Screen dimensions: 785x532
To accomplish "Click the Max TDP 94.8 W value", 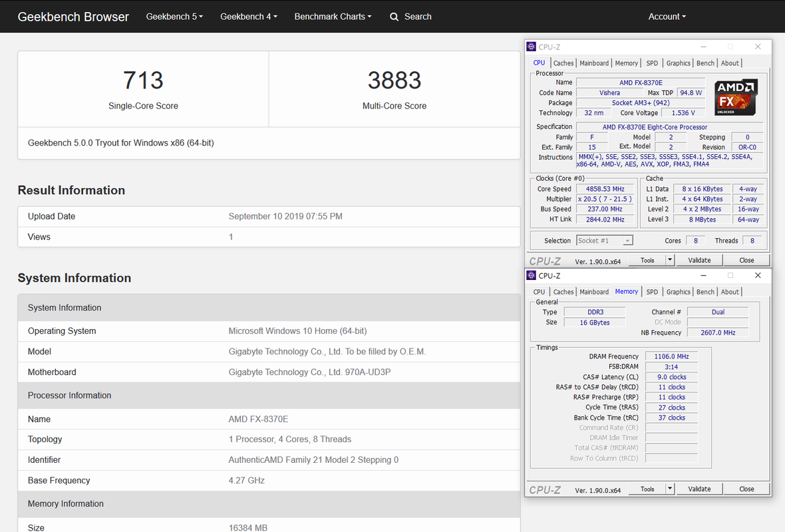I will tap(691, 92).
